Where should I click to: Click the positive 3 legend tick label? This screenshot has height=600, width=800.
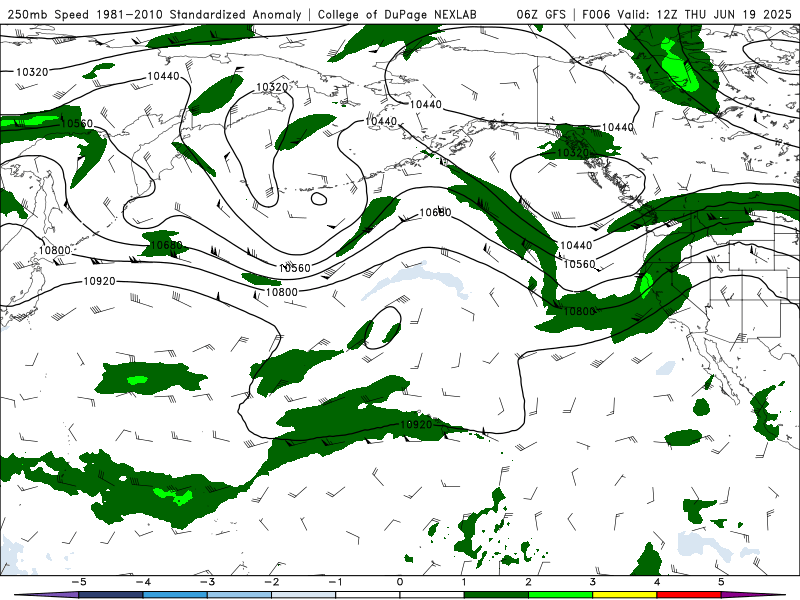click(592, 582)
